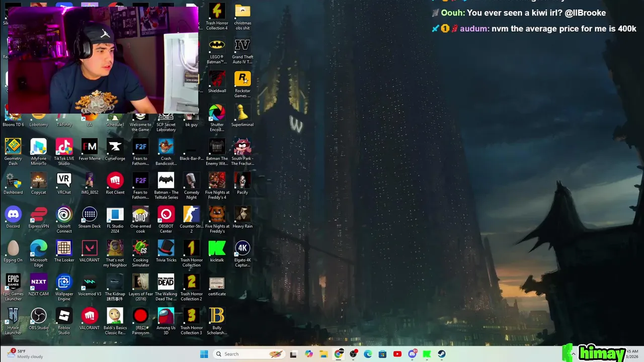Focus the taskbar Search box
This screenshot has height=362, width=644.
click(249, 354)
